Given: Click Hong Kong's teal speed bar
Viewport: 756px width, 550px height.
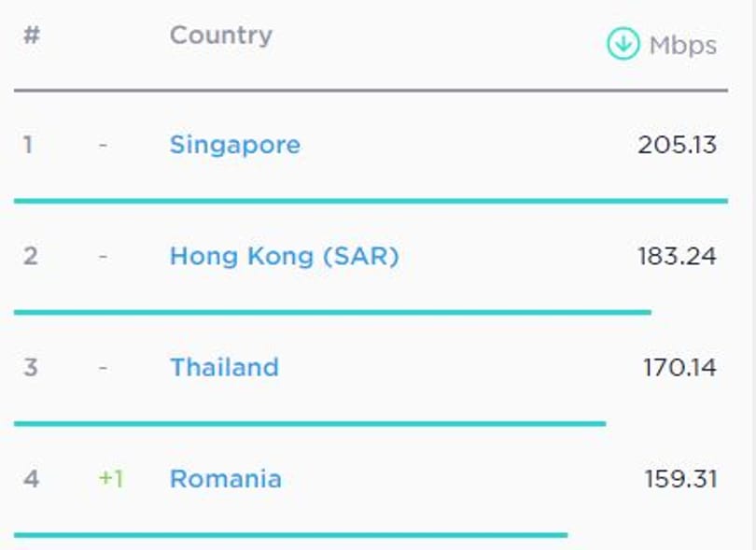Looking at the screenshot, I should point(332,312).
